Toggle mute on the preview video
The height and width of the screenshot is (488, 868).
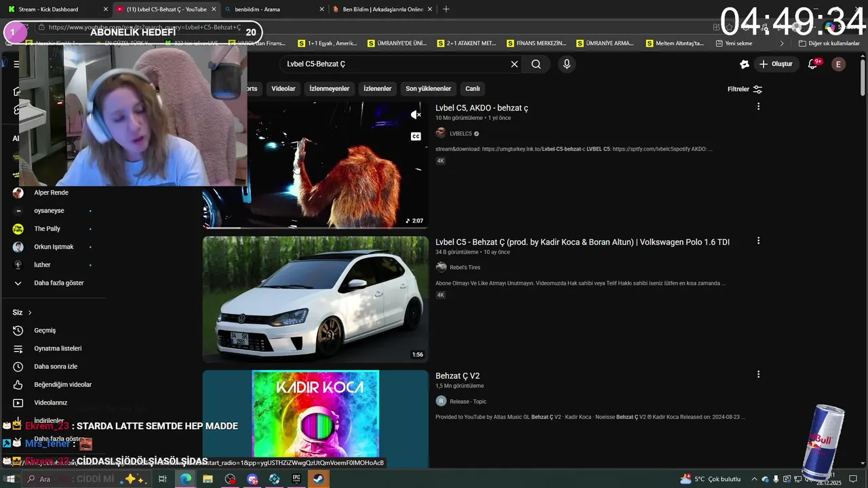coord(416,115)
